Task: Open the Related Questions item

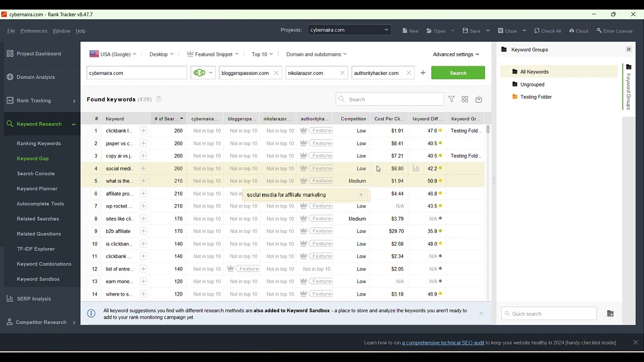Action: pos(39,234)
